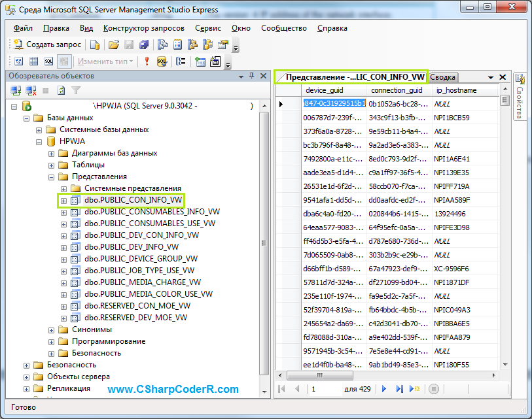The width and height of the screenshot is (532, 419).
Task: Expand the Объекты сервера folder
Action: (x=26, y=377)
